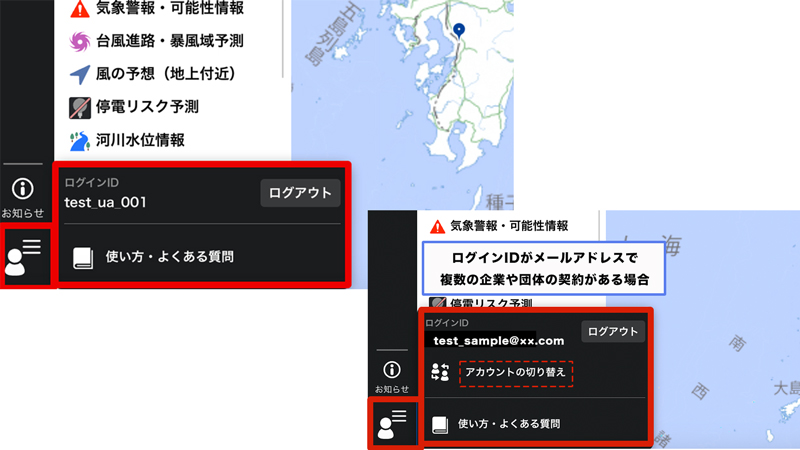Image resolution: width=800 pixels, height=450 pixels.
Task: Click the blue wind arrow icon
Action: point(80,74)
